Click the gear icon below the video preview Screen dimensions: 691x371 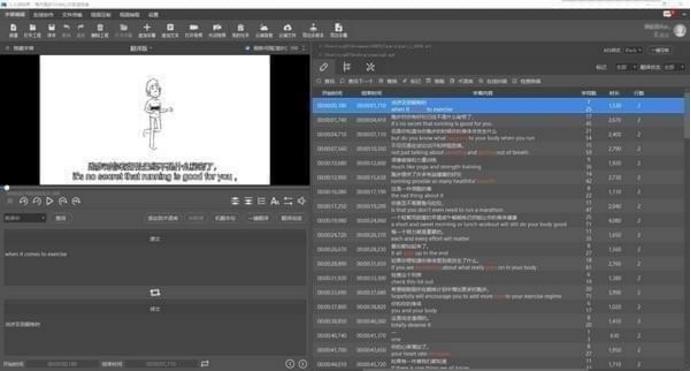(301, 201)
